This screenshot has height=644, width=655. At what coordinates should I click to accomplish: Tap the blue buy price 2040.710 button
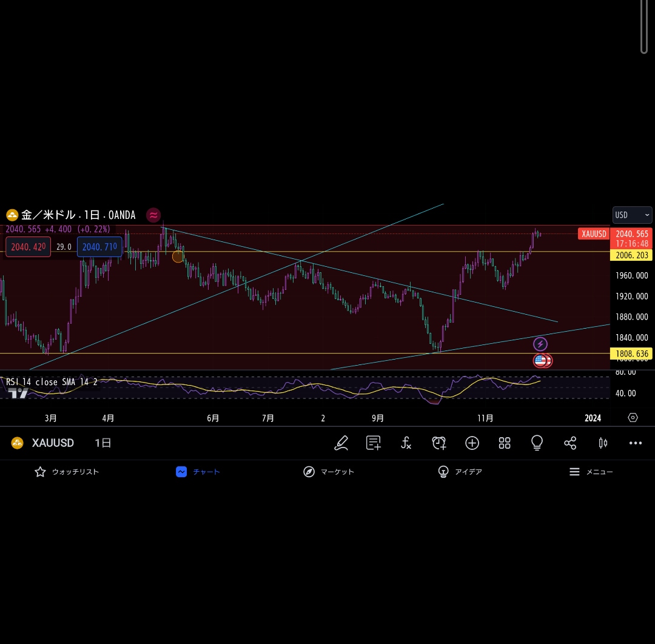coord(99,247)
